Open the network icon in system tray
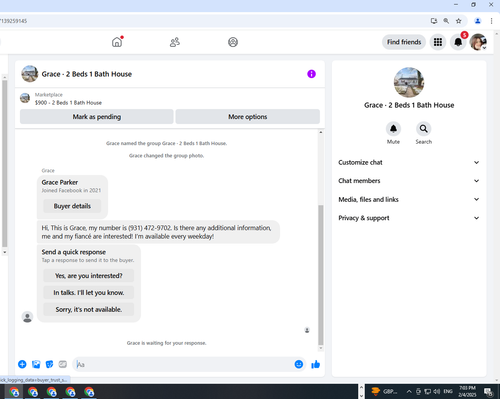The image size is (500, 399). click(x=427, y=391)
